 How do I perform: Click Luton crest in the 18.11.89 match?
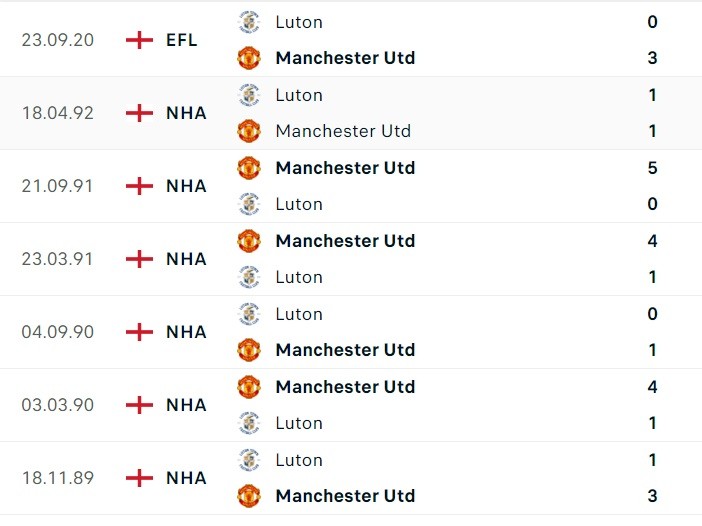[249, 460]
